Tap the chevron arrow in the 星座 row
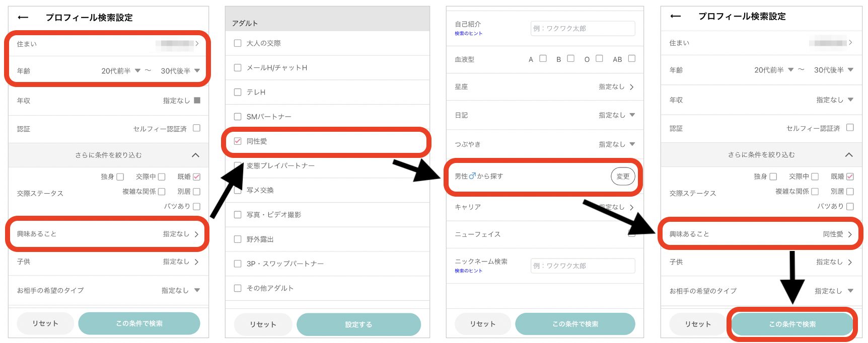 pos(632,87)
